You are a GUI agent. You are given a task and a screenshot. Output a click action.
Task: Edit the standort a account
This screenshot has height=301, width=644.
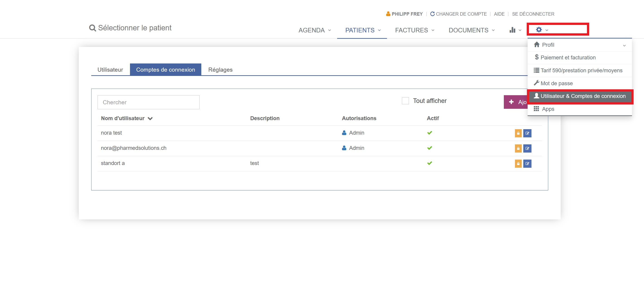click(527, 164)
